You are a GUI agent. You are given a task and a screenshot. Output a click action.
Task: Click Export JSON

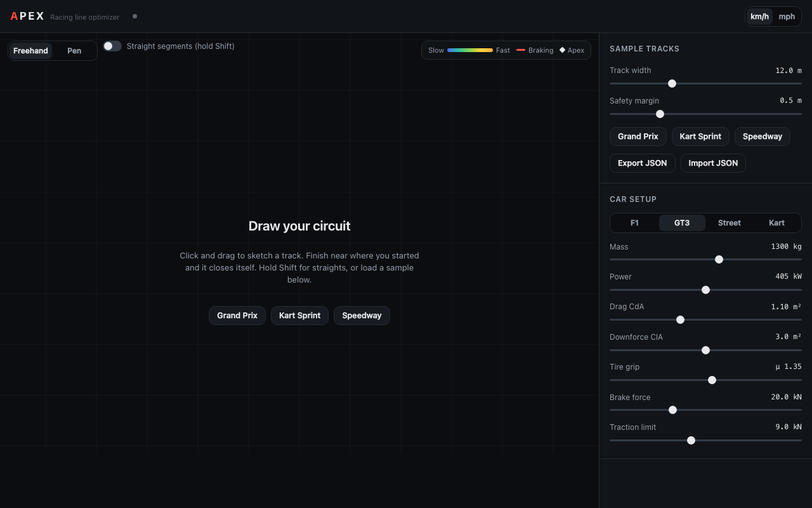pos(643,163)
